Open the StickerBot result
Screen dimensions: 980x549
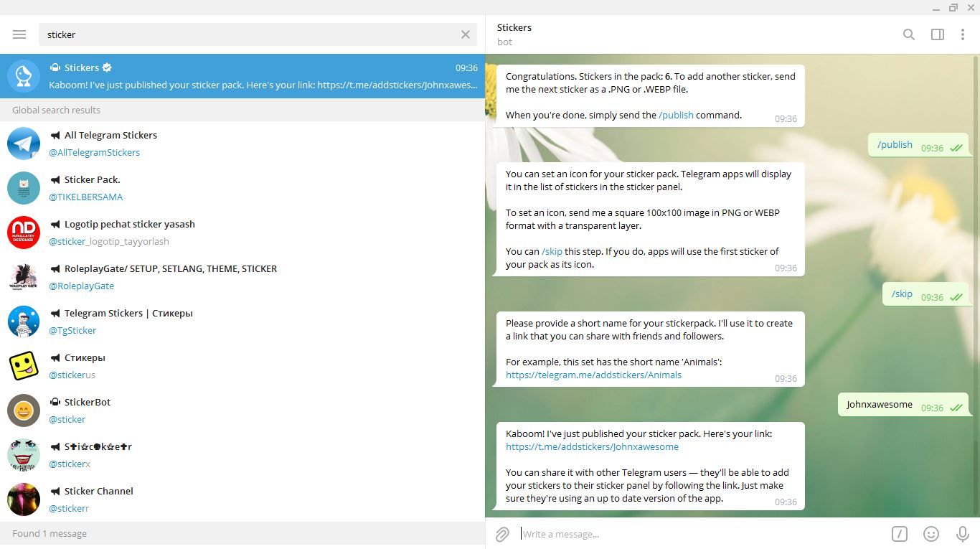coord(242,410)
